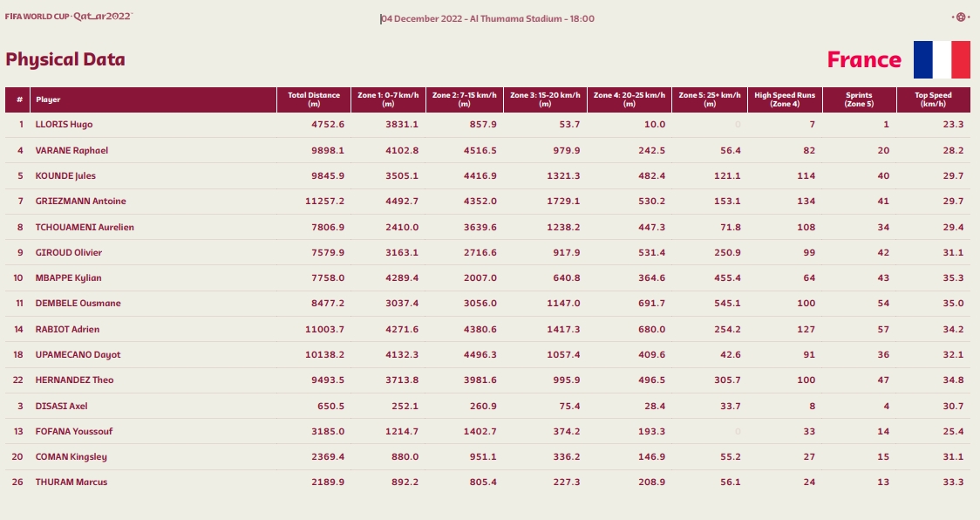The image size is (980, 520).
Task: Click Mbappe's top speed value 35.3
Action: [953, 277]
